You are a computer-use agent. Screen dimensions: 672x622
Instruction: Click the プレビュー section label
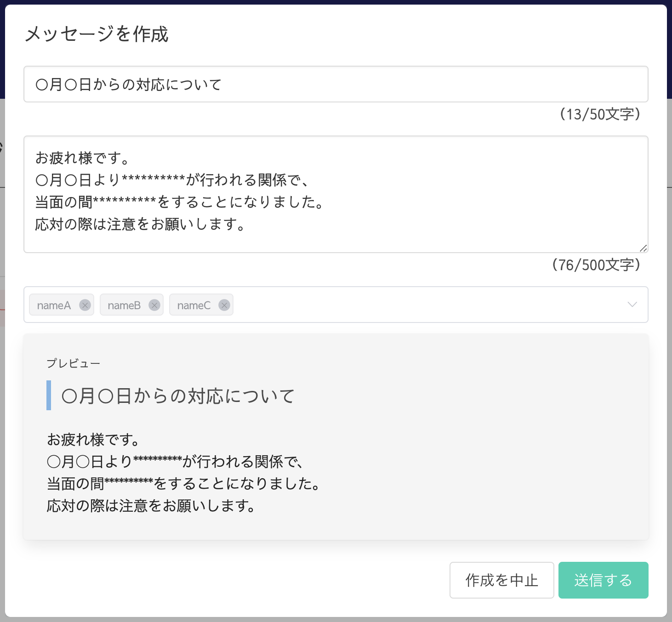coord(73,363)
